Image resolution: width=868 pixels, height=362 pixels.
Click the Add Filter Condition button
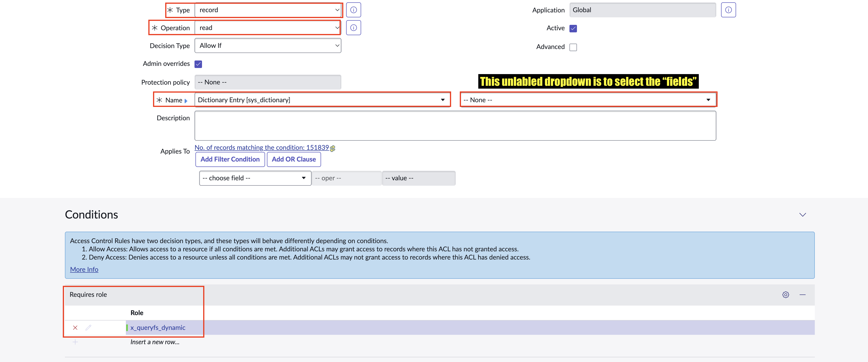tap(230, 159)
